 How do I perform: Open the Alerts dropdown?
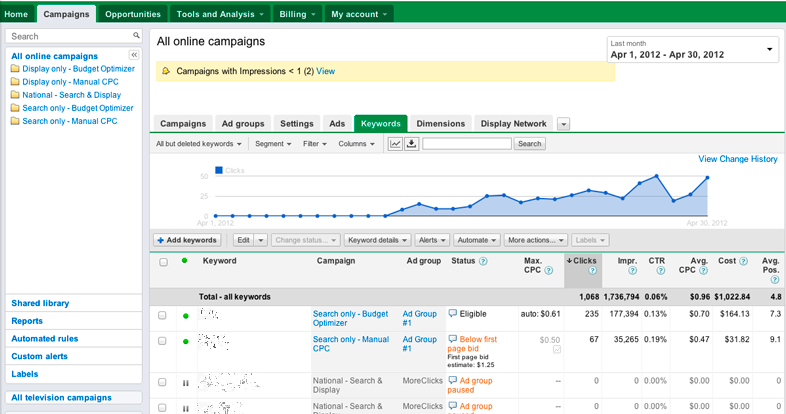point(432,240)
